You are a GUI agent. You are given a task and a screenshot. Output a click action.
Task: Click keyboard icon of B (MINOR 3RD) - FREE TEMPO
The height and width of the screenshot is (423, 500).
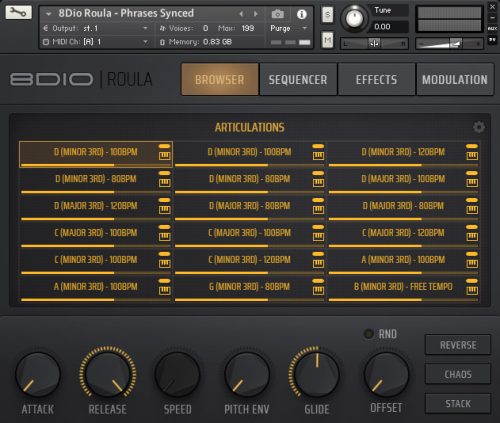tap(472, 291)
